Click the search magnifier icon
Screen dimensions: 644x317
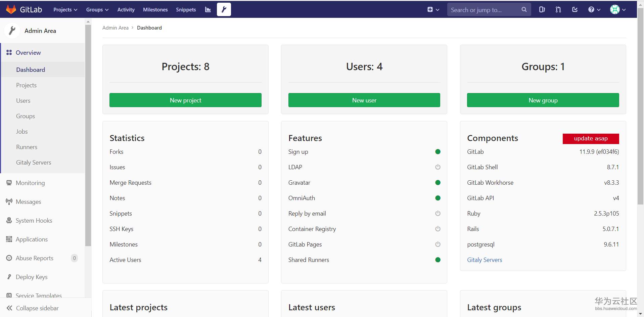click(x=524, y=9)
